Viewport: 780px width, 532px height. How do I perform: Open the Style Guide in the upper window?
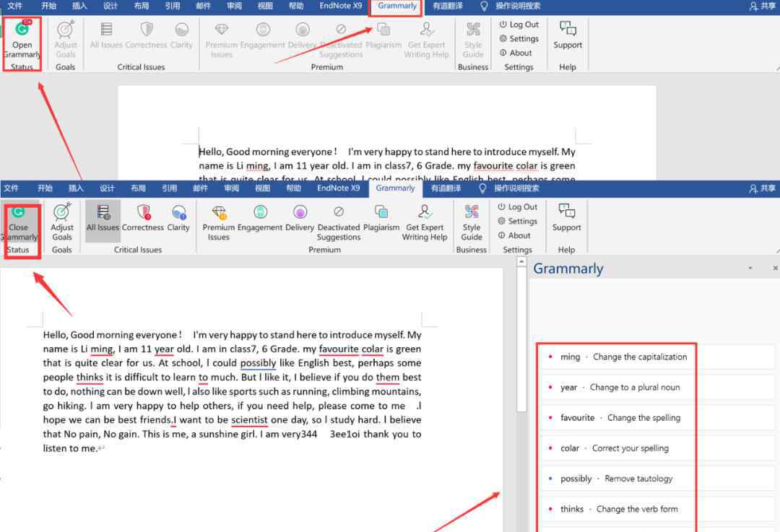(x=473, y=40)
